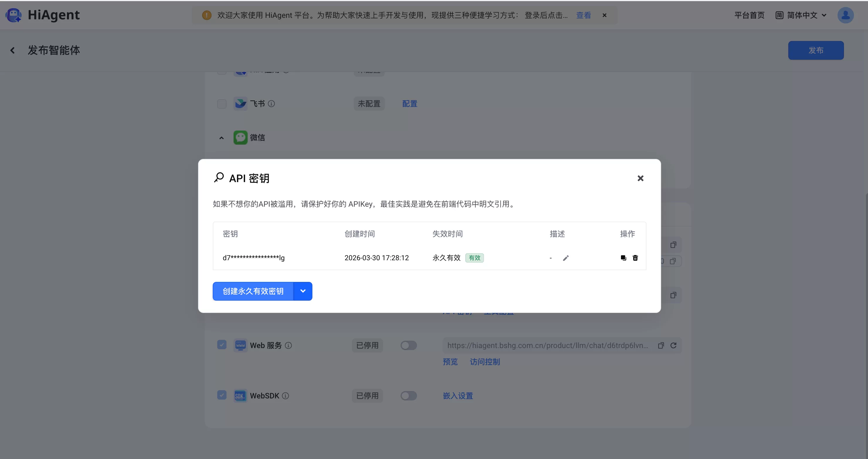Click the 有效 status tag
Viewport: 868px width, 459px height.
(474, 258)
